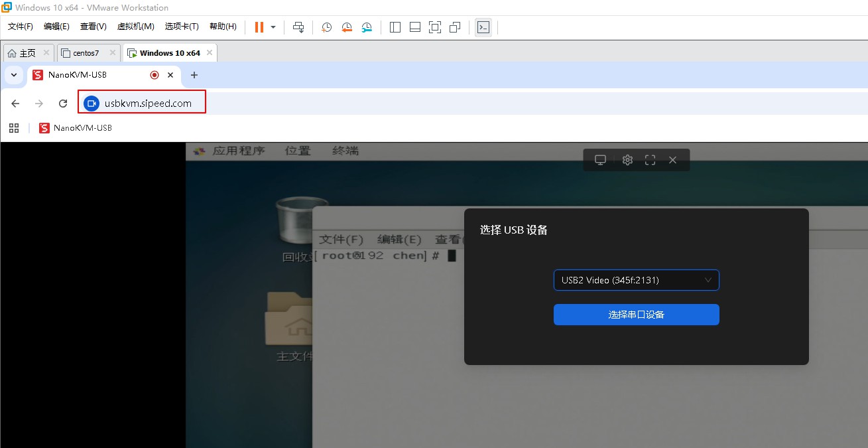Toggle the thumbnail bar visibility
The height and width of the screenshot is (448, 868).
click(414, 27)
